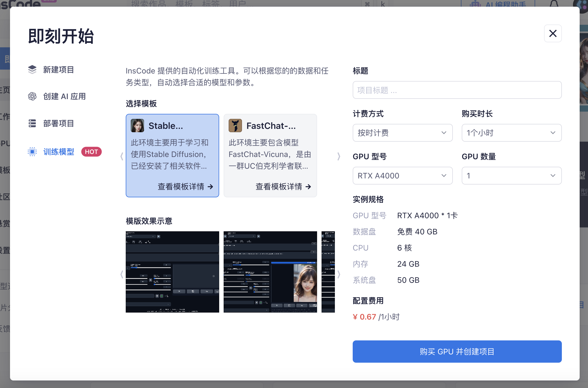Click the chip icon beside 训练模型
The width and height of the screenshot is (588, 388).
(32, 152)
